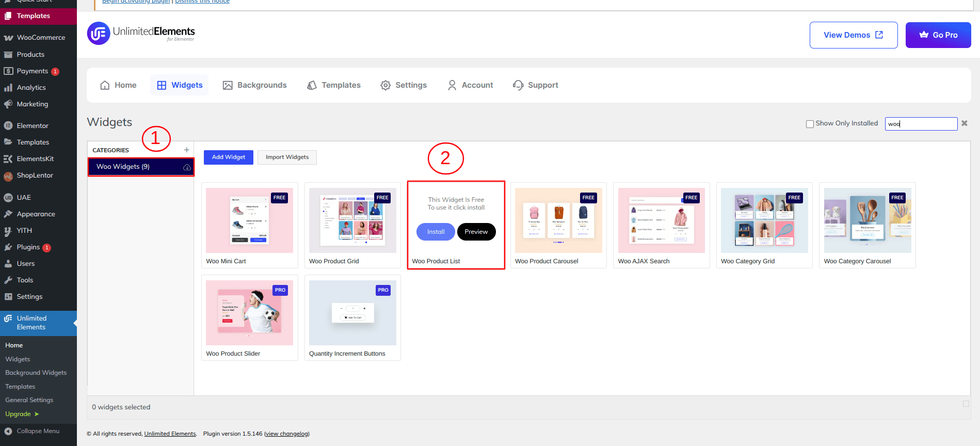Click the widget search input field
Viewport: 980px width, 446px height.
click(x=921, y=124)
